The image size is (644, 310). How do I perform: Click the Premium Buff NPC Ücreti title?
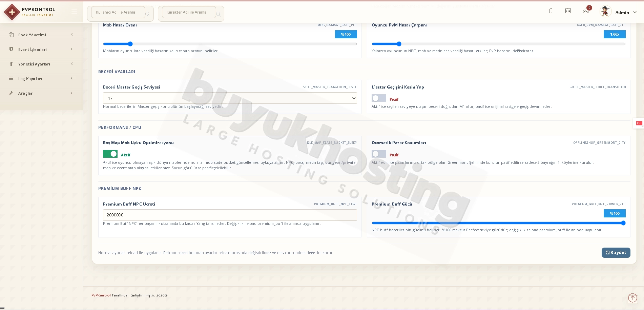[x=129, y=204]
